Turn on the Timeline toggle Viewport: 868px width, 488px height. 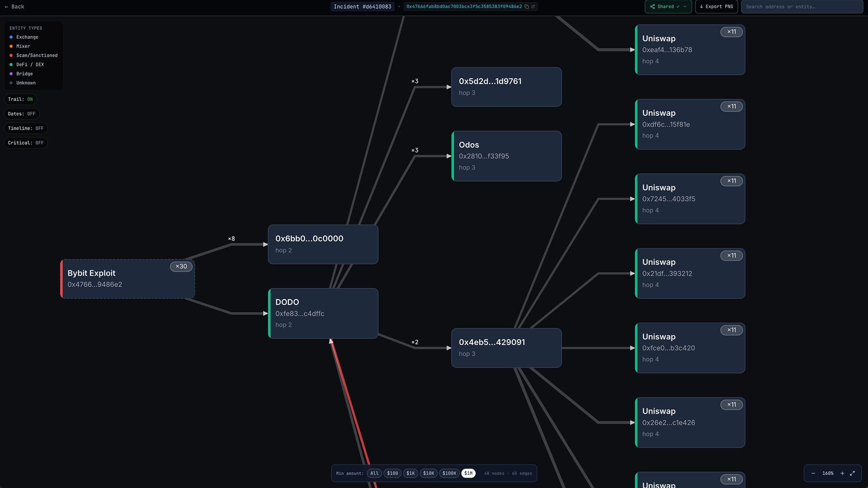pyautogui.click(x=26, y=128)
